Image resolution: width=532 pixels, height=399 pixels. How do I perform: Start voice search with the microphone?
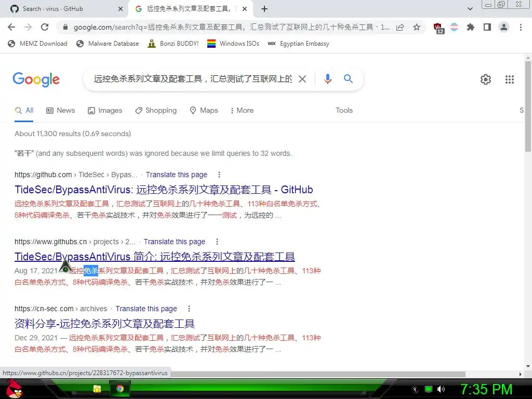327,79
